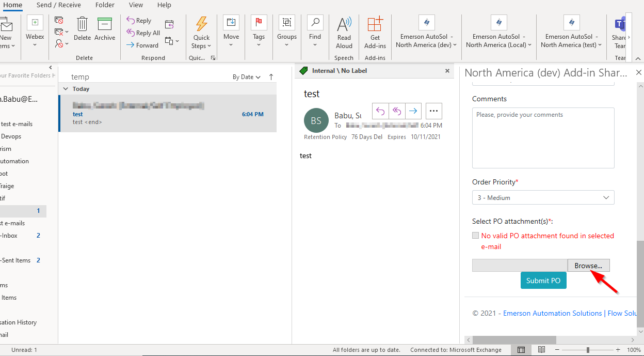
Task: Open the By Date sort dropdown
Action: pyautogui.click(x=246, y=76)
